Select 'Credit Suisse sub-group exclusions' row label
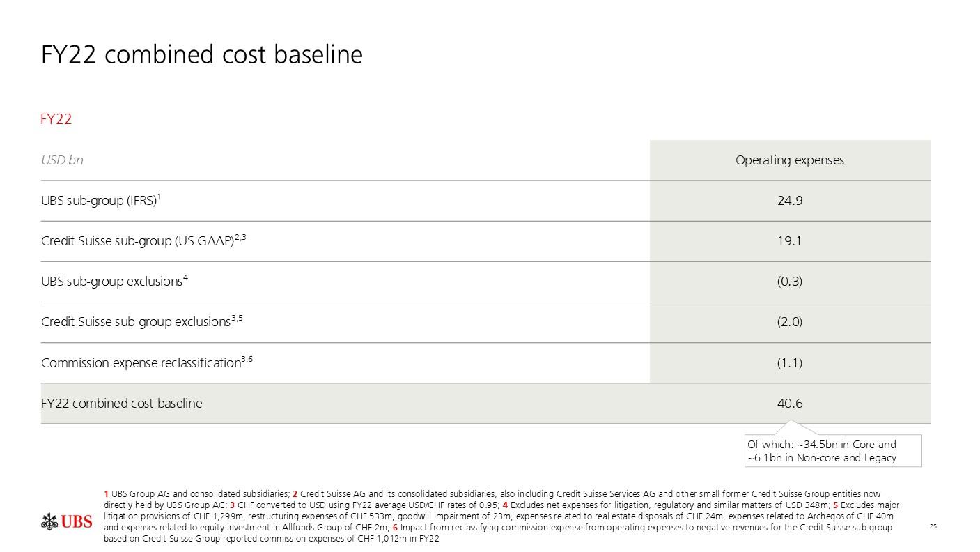Screen dimensions: 980x552 (142, 322)
